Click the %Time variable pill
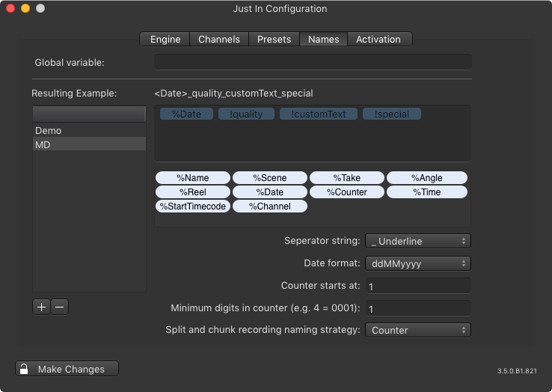 point(427,192)
